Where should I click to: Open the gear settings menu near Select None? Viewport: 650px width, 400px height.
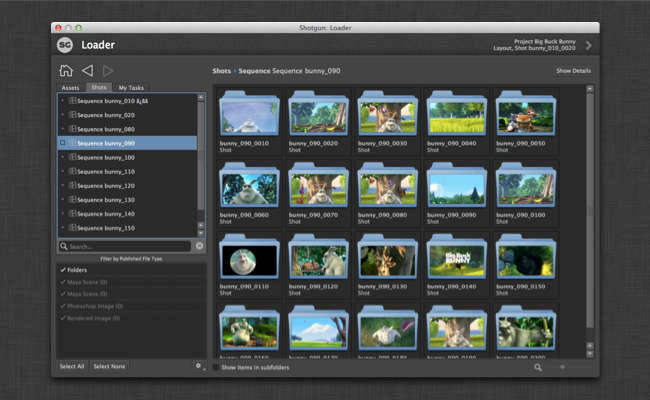coord(199,366)
